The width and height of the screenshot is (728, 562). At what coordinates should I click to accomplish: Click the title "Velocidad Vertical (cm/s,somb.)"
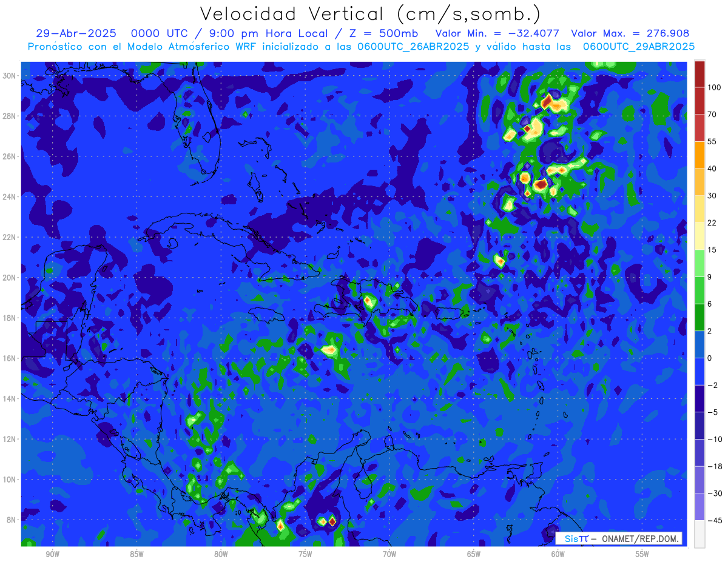coord(370,14)
